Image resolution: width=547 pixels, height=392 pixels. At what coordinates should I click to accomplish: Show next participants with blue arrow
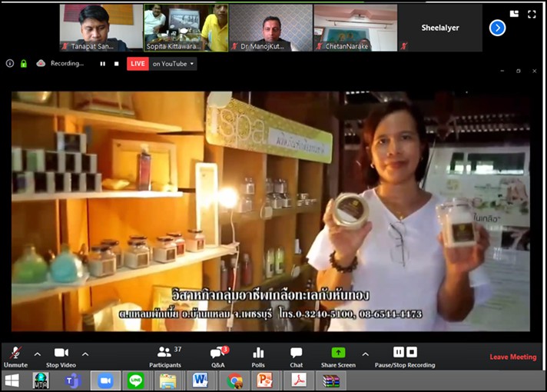tap(497, 28)
